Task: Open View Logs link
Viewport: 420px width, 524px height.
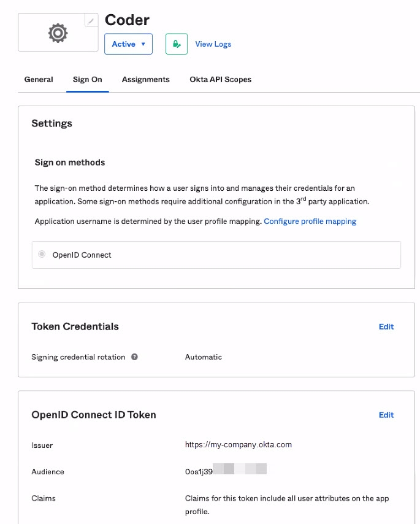Action: 213,44
